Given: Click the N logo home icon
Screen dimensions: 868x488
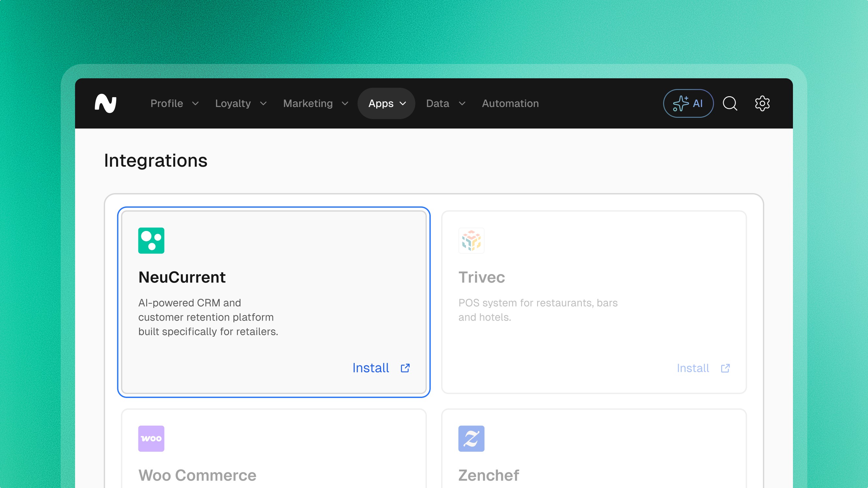Looking at the screenshot, I should pyautogui.click(x=105, y=103).
